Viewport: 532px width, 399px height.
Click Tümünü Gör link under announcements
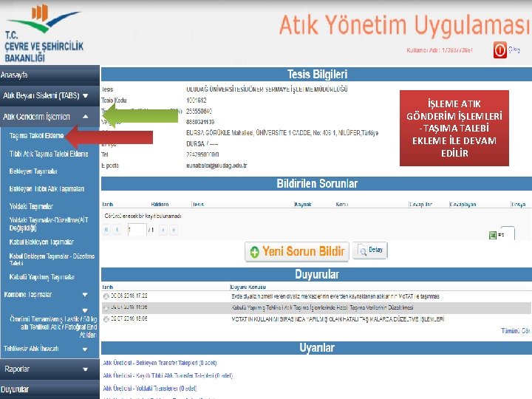click(516, 331)
